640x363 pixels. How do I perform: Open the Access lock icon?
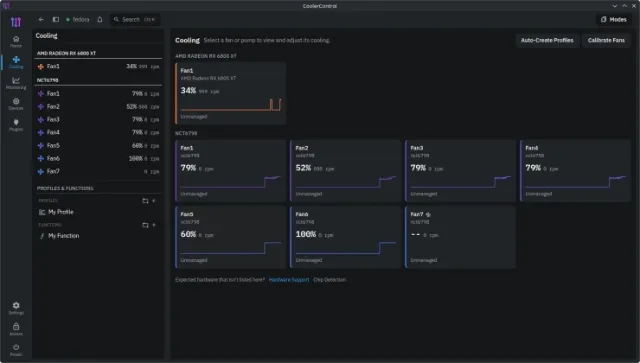tap(16, 329)
